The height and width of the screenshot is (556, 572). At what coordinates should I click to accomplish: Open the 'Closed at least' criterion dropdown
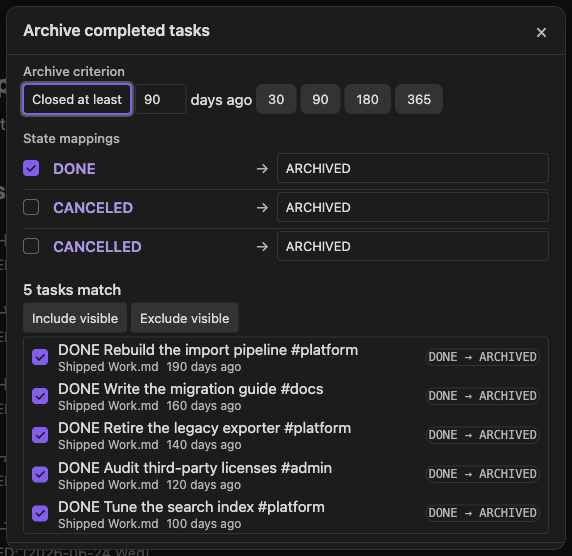pyautogui.click(x=77, y=99)
